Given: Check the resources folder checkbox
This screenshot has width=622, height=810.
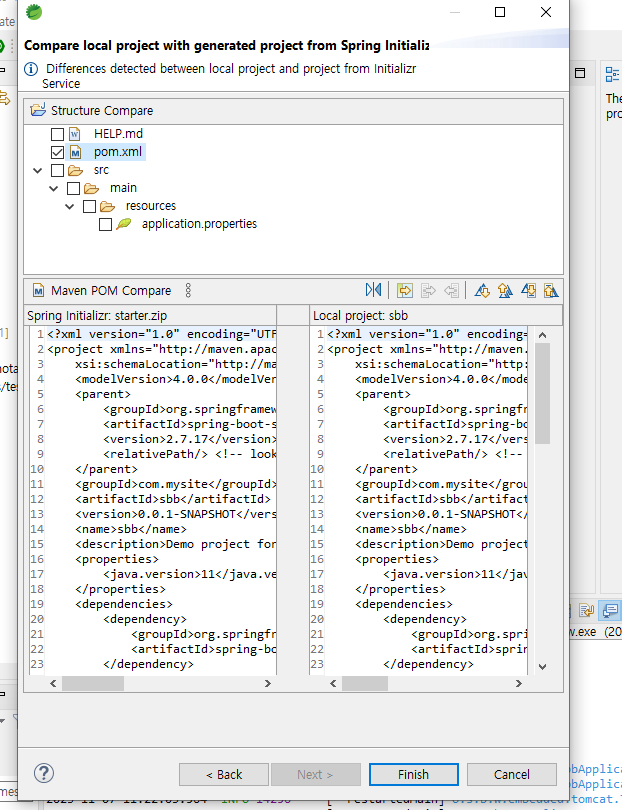Looking at the screenshot, I should point(89,206).
